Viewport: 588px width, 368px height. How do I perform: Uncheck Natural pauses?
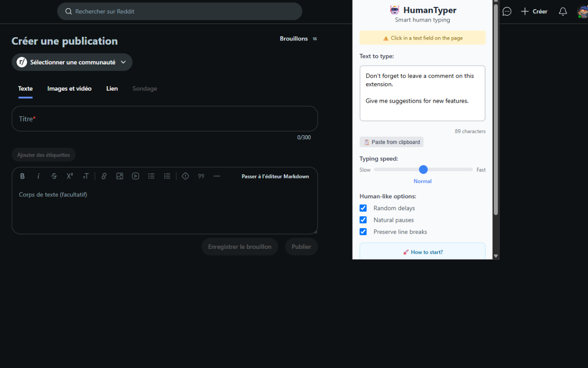coord(363,220)
